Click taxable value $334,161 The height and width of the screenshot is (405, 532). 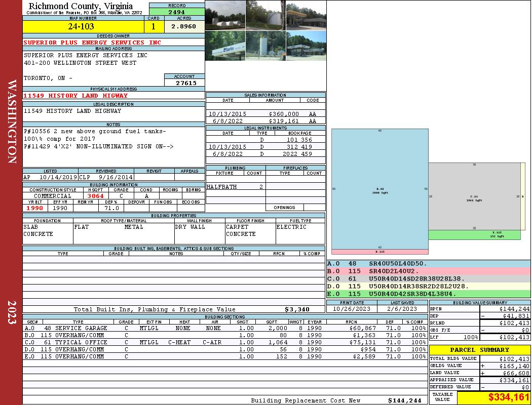point(509,397)
